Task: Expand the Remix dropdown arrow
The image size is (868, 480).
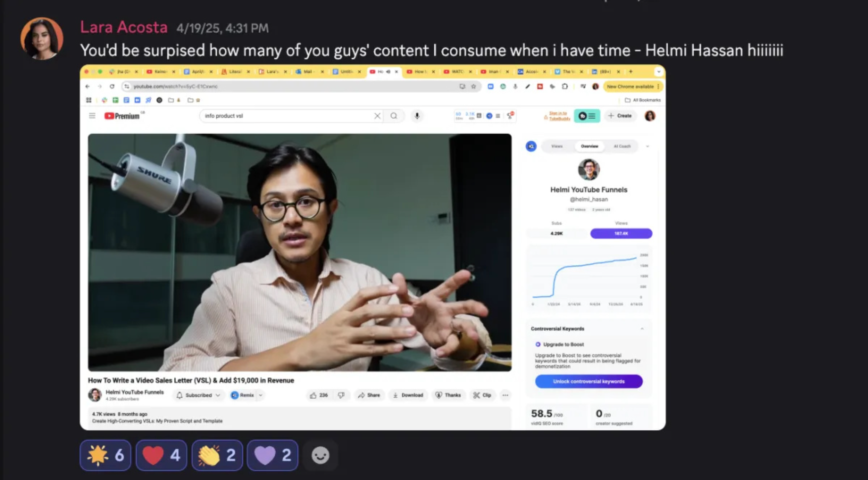Action: (261, 395)
